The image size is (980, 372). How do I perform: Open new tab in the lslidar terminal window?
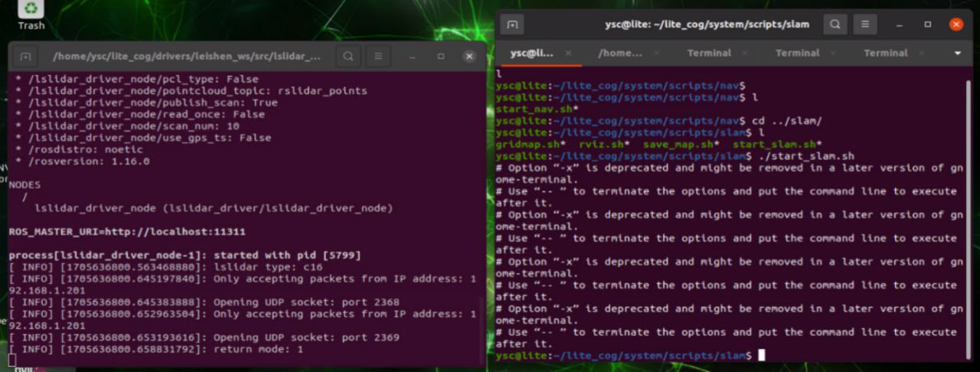[25, 57]
